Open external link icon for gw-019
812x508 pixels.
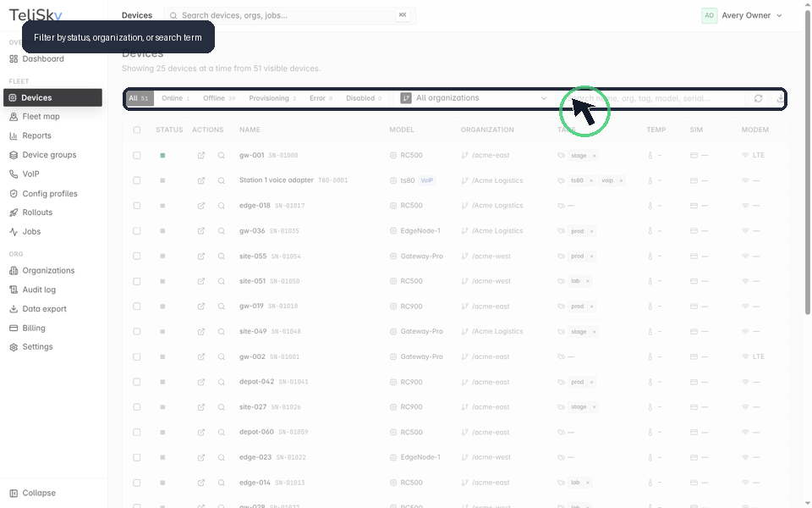(x=201, y=306)
